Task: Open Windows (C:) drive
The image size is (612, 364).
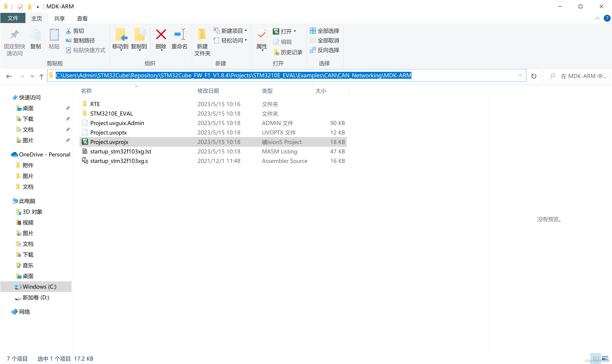Action: click(36, 286)
